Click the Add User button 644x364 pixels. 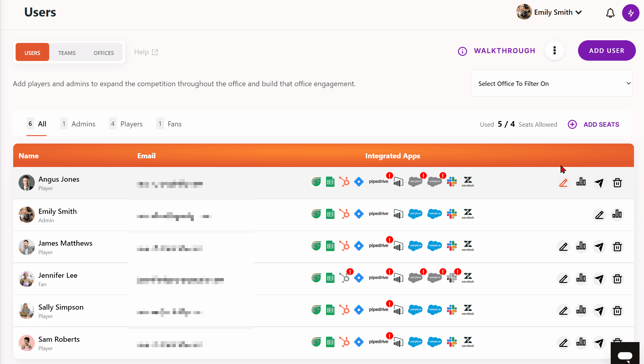(607, 50)
